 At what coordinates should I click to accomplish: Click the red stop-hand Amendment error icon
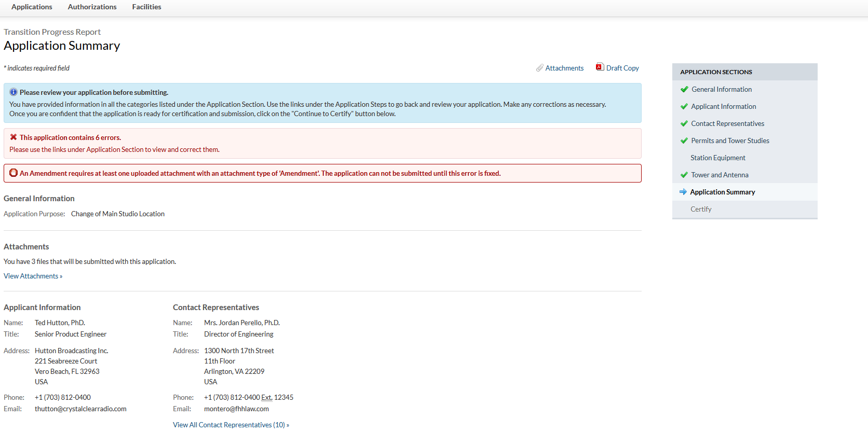coord(13,173)
